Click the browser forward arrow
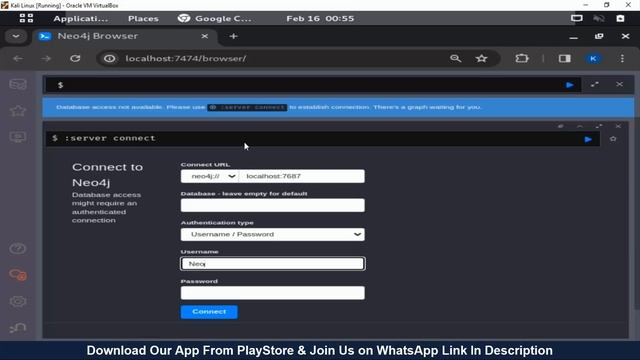The width and height of the screenshot is (640, 360). point(46,58)
